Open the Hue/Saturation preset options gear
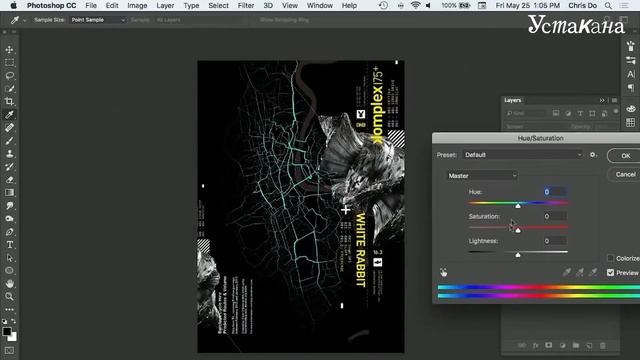This screenshot has width=640, height=360. [x=593, y=155]
